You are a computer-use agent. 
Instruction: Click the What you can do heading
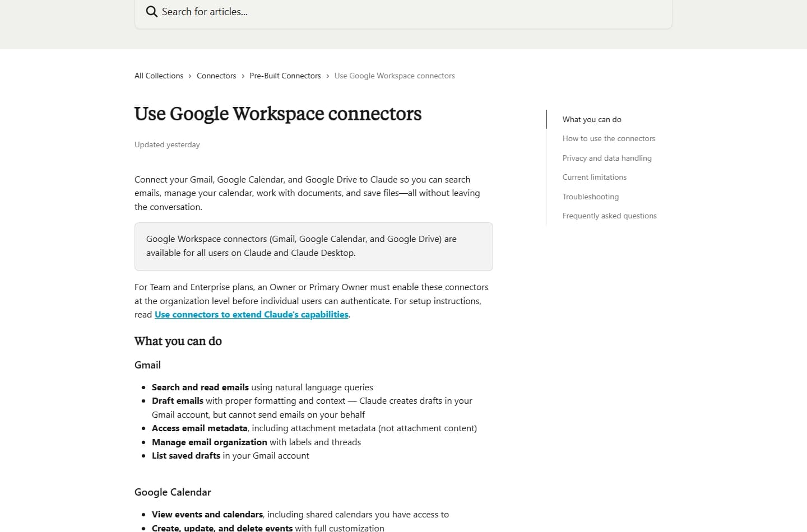point(178,341)
